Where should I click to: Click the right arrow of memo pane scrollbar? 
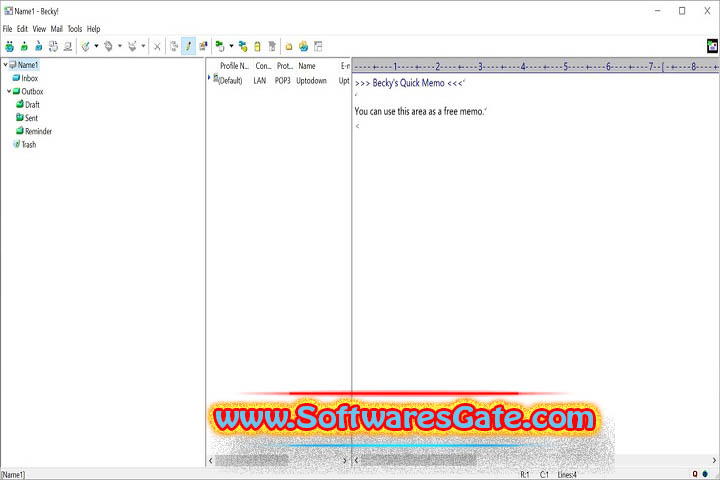click(x=714, y=460)
